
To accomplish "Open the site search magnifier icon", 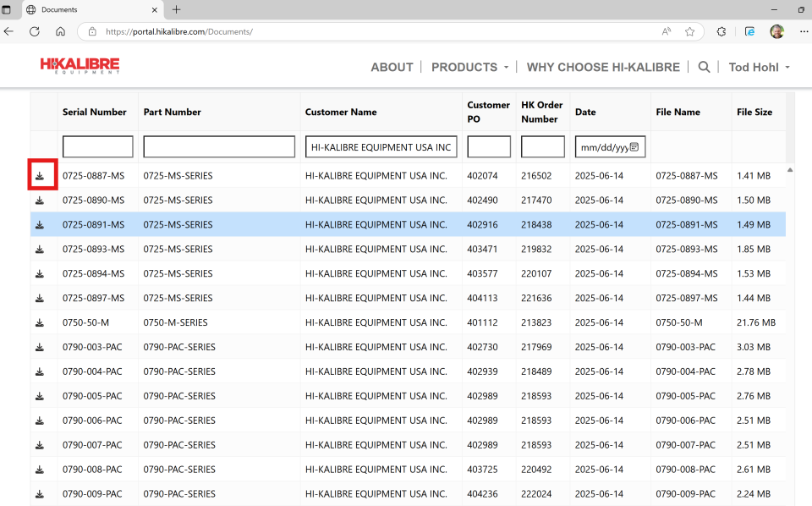I will pyautogui.click(x=704, y=67).
